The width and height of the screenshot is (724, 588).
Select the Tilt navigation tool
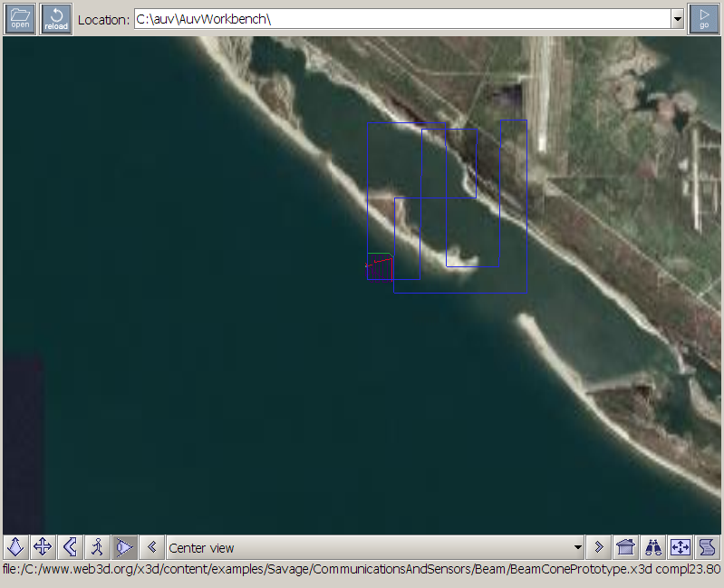[x=70, y=547]
